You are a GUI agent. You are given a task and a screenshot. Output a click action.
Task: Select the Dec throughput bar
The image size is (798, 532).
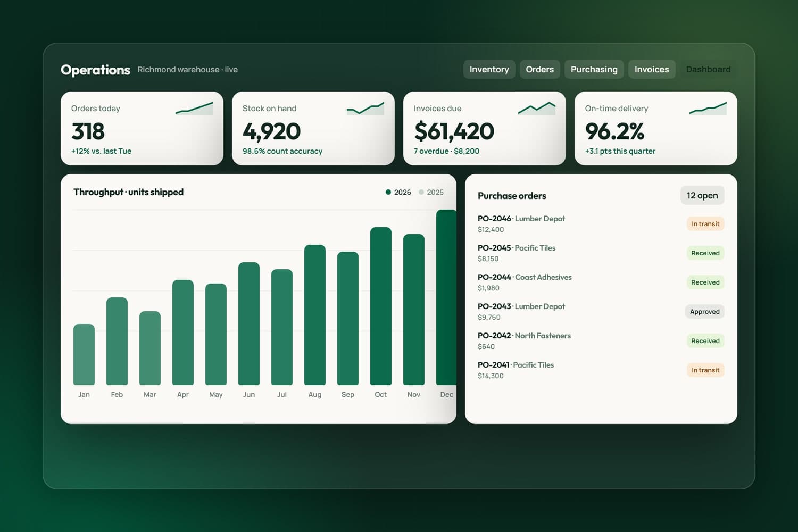tap(446, 297)
